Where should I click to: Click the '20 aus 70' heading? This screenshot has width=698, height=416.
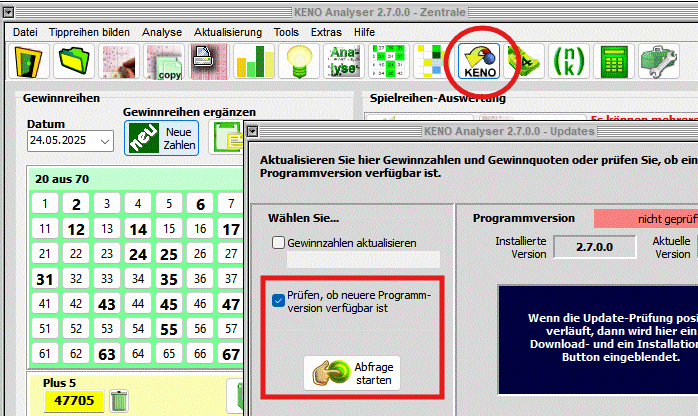pyautogui.click(x=62, y=179)
